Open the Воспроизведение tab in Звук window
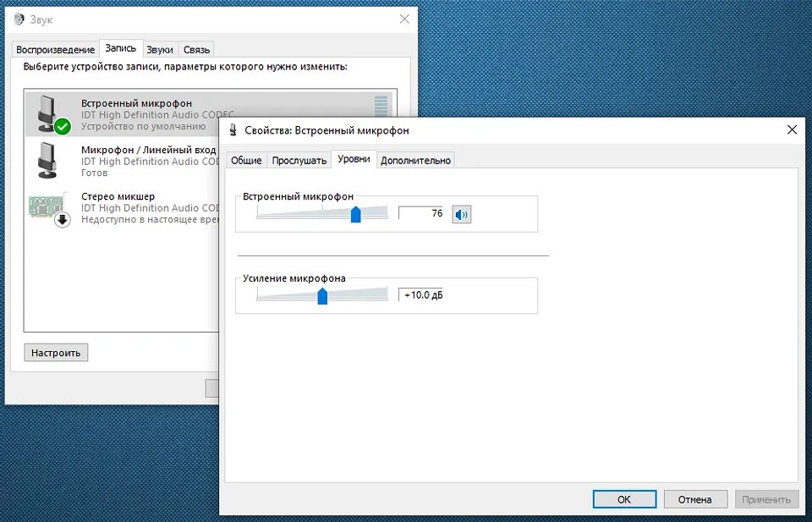 click(56, 50)
